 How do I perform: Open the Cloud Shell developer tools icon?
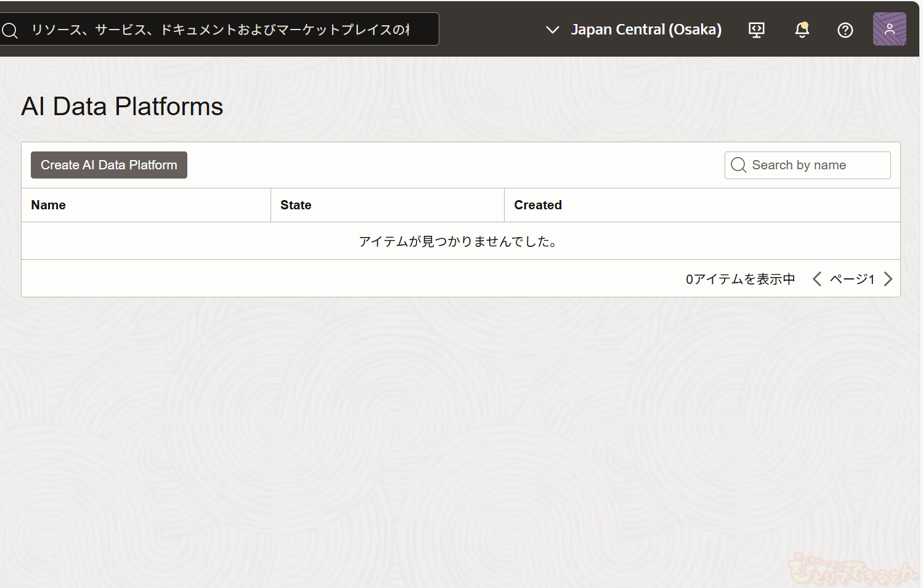[756, 30]
